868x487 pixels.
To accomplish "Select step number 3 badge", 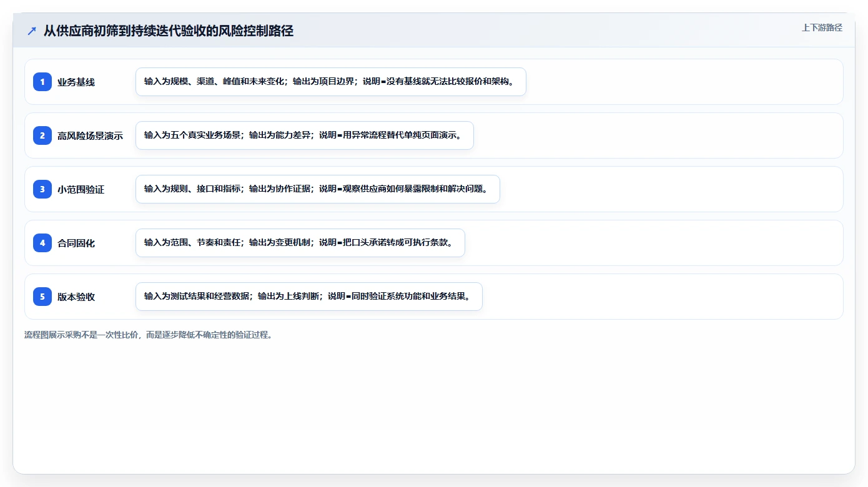I will [x=42, y=189].
